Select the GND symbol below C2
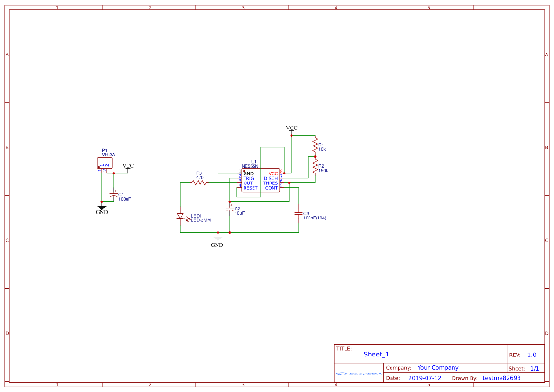554x392 pixels. click(x=217, y=238)
